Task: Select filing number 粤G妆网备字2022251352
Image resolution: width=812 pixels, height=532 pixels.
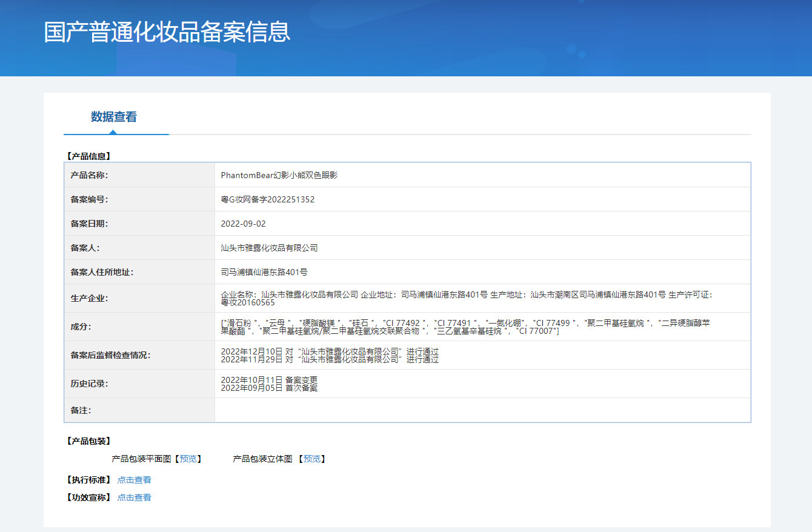Action: pos(267,199)
